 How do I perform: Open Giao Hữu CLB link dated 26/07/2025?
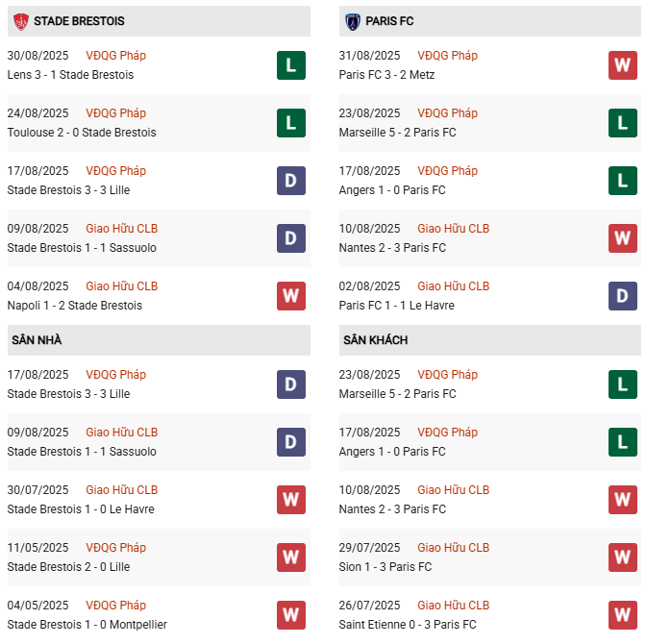[453, 606]
